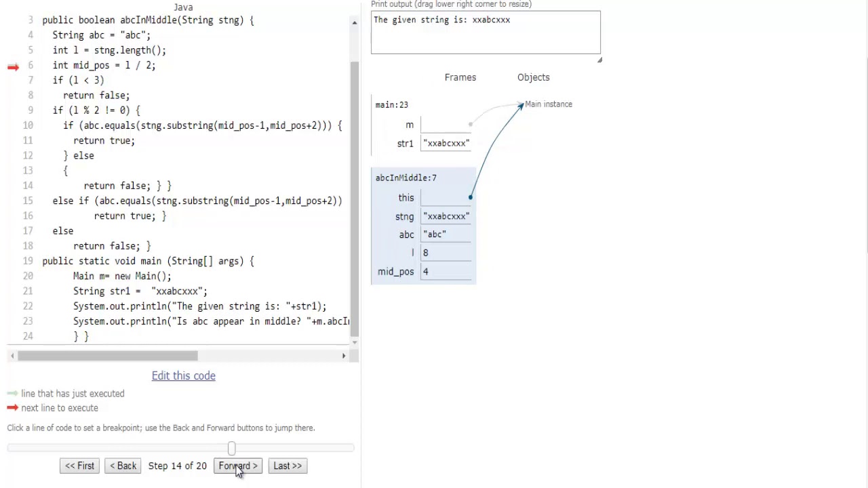Set breakpoint on line 18 return false

pos(112,246)
